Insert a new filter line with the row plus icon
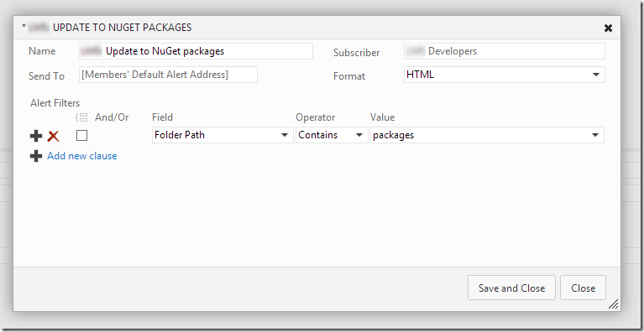Viewport: 644px width, 332px height. (36, 136)
